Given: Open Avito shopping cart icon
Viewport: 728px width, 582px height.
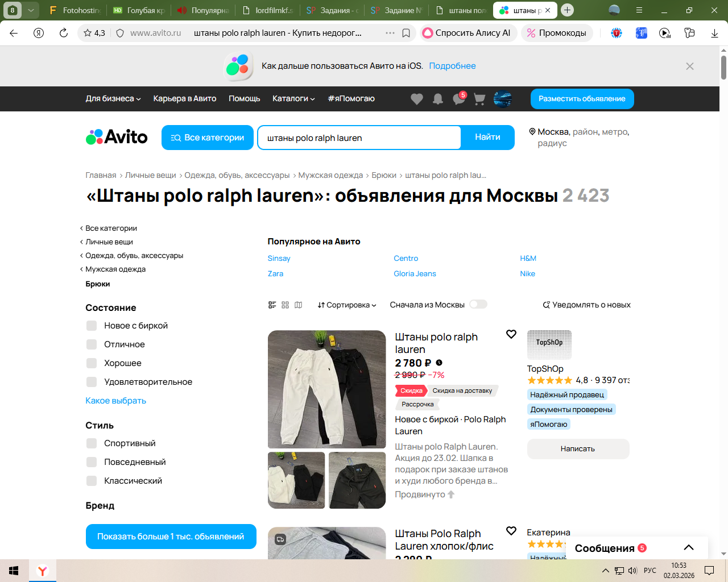Looking at the screenshot, I should pyautogui.click(x=479, y=99).
